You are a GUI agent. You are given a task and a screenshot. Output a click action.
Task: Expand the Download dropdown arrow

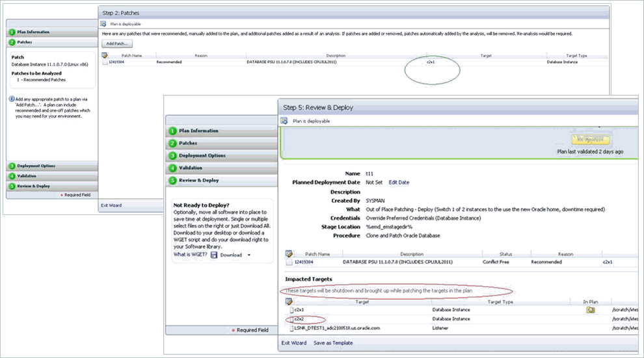pyautogui.click(x=249, y=255)
